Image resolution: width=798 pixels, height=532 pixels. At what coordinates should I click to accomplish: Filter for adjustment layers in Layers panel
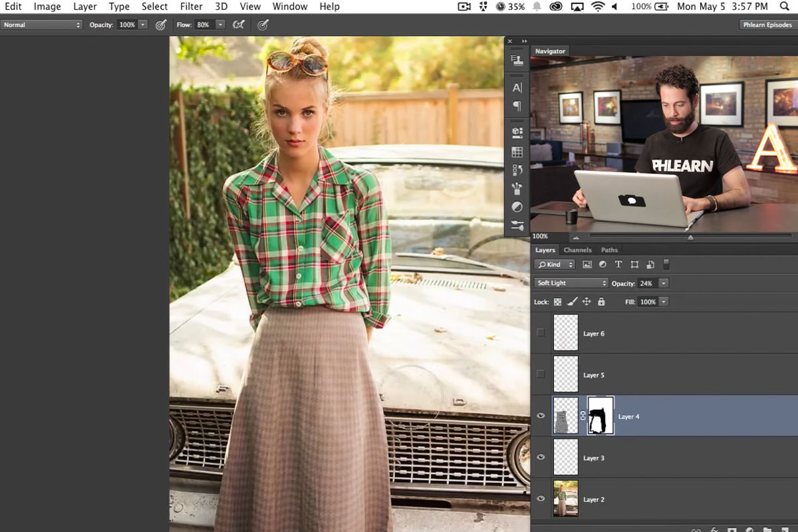602,264
